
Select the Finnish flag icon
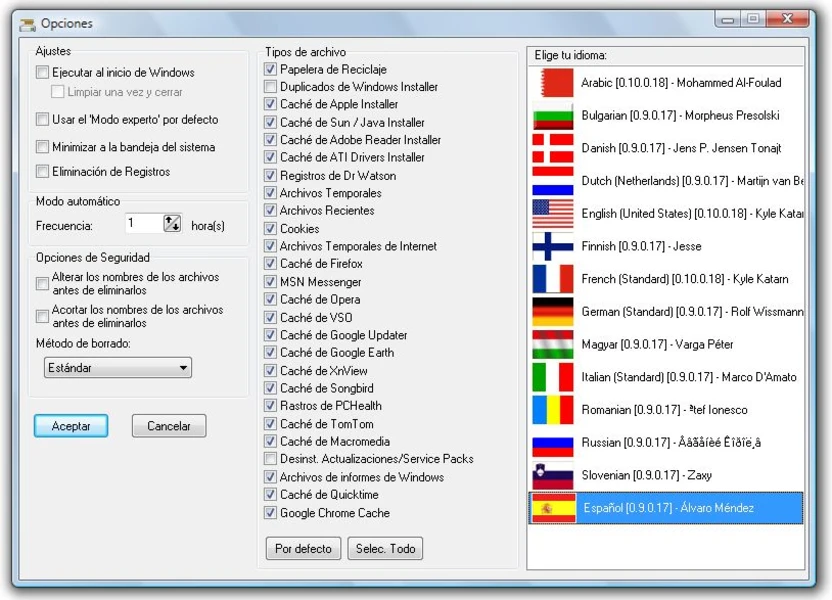click(553, 246)
